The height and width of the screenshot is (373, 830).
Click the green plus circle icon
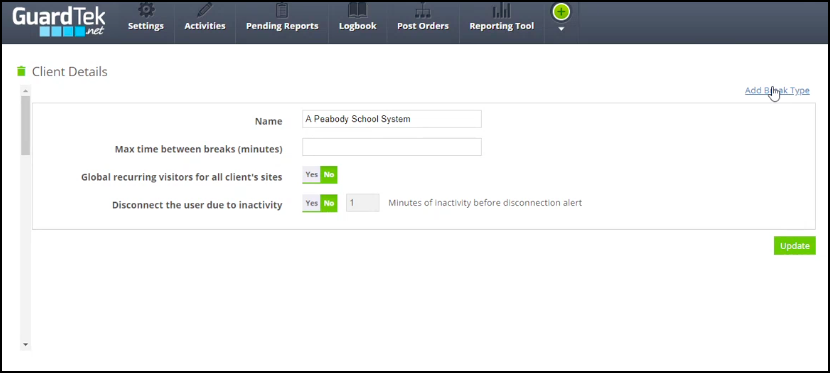point(561,12)
